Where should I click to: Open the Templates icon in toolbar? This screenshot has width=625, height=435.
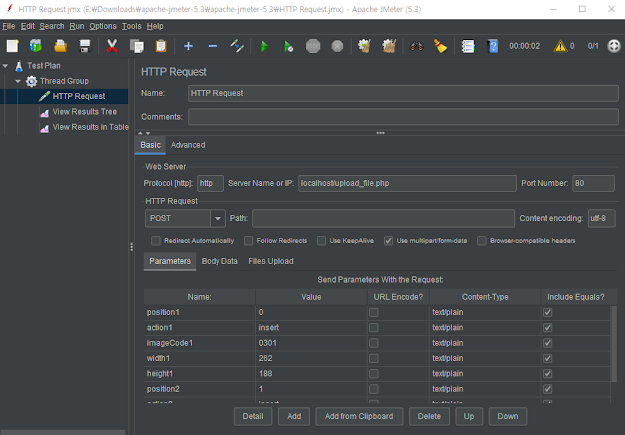point(36,46)
